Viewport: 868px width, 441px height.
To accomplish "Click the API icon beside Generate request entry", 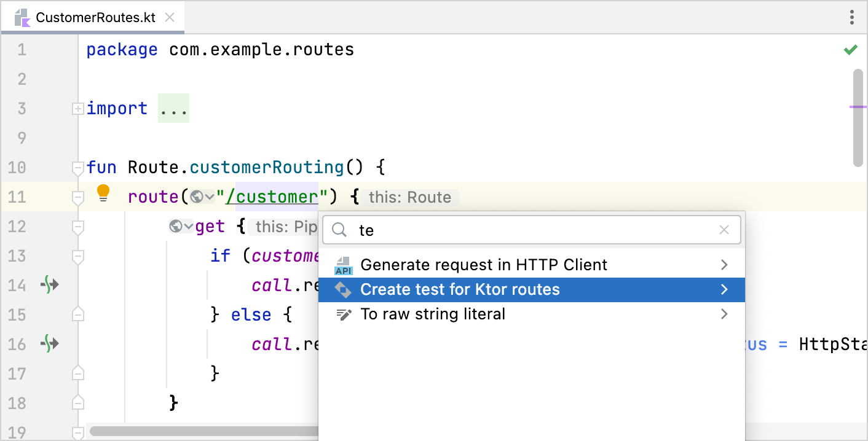I will (344, 265).
